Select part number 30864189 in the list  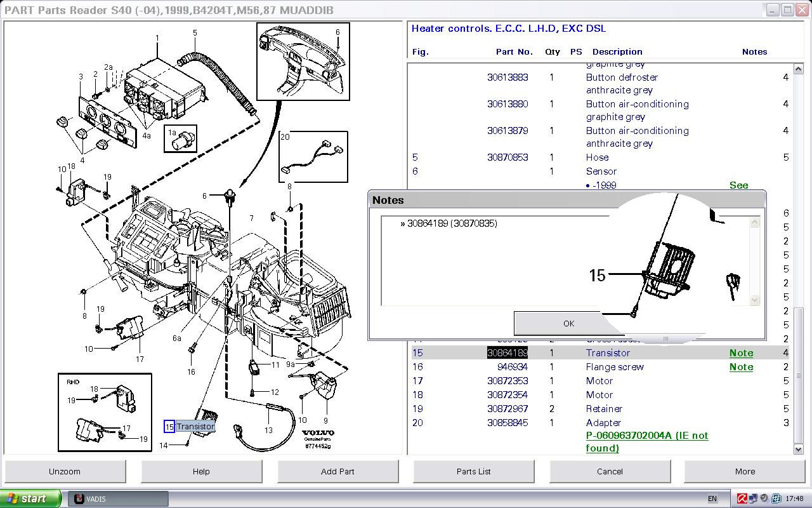point(507,353)
